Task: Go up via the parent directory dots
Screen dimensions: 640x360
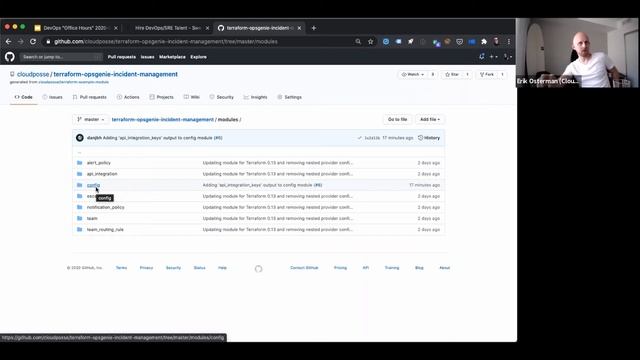Action: (x=80, y=153)
